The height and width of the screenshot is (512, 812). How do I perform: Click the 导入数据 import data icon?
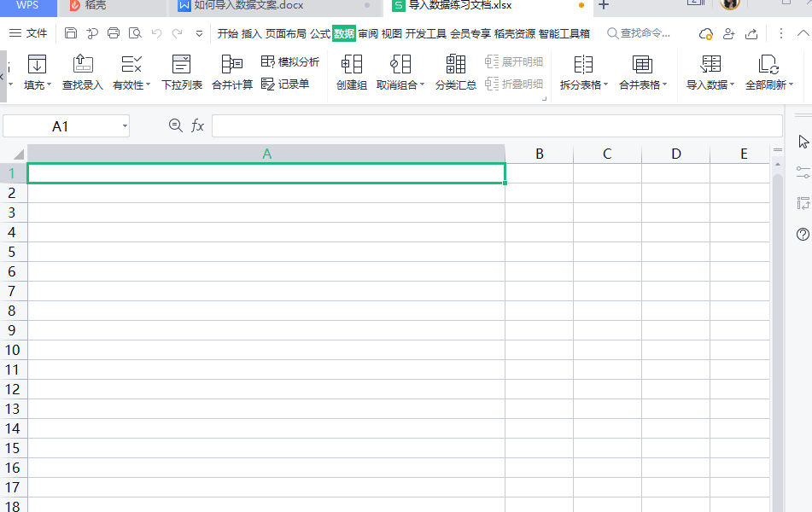710,65
